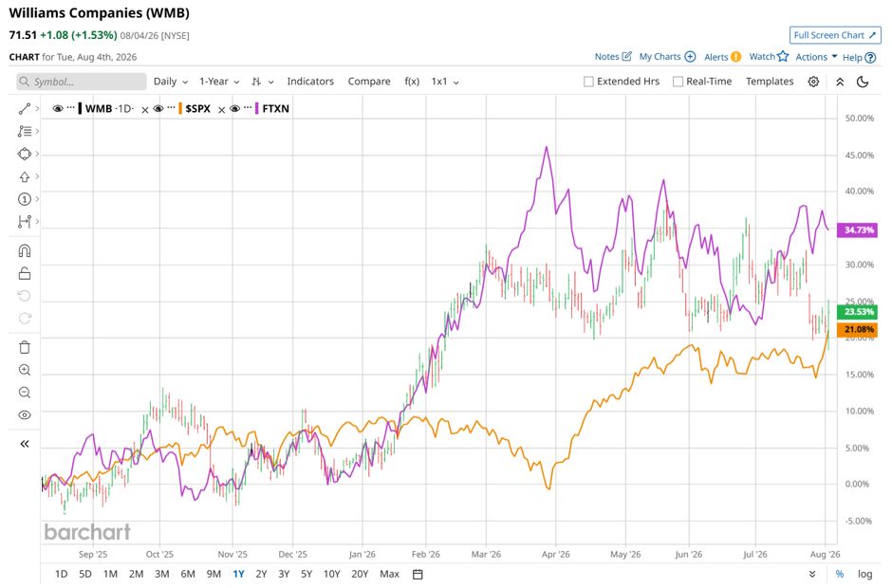Select the 6M time range
This screenshot has width=892, height=588.
click(188, 575)
